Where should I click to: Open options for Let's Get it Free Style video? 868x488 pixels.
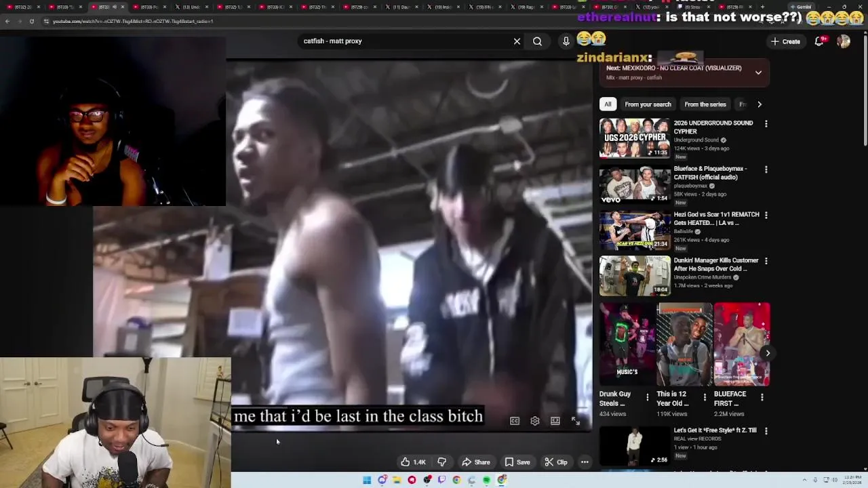tap(766, 431)
